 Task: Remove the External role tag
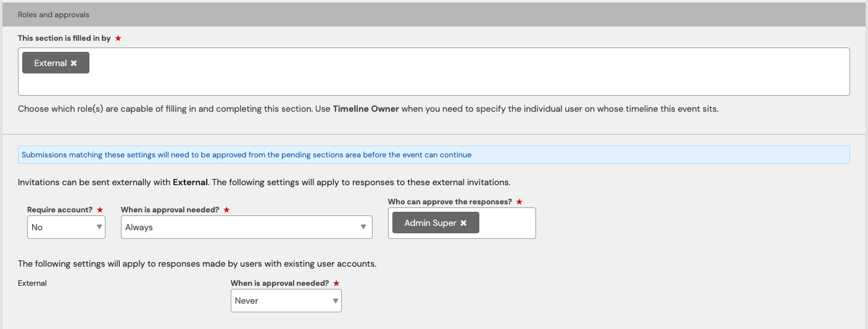[x=74, y=63]
